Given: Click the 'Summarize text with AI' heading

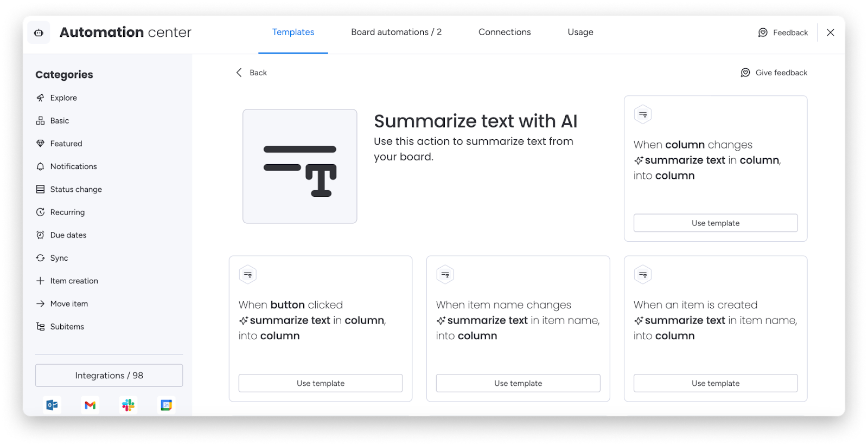Looking at the screenshot, I should tap(476, 121).
